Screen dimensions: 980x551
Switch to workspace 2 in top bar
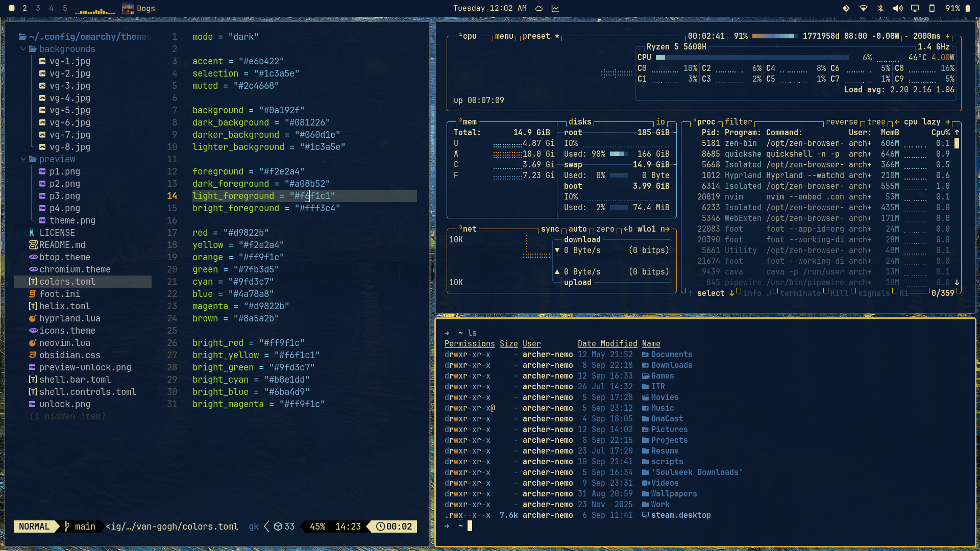[x=24, y=8]
